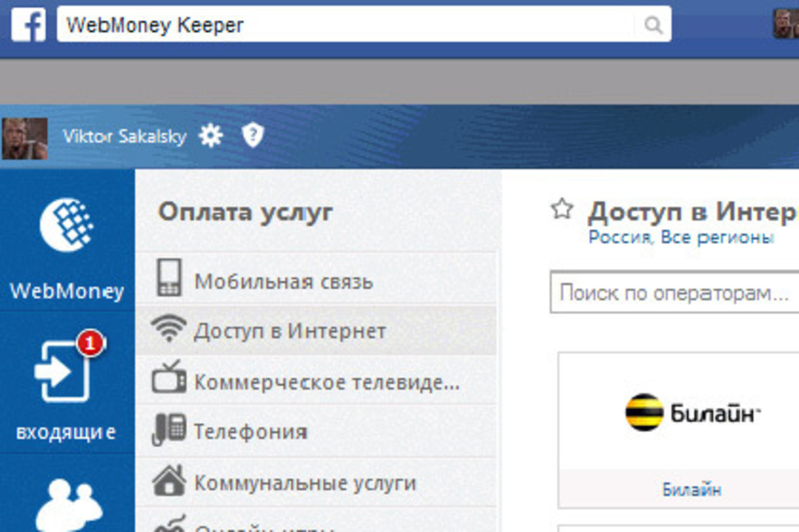Click the red notification badge 1
The width and height of the screenshot is (799, 532).
coord(91,343)
